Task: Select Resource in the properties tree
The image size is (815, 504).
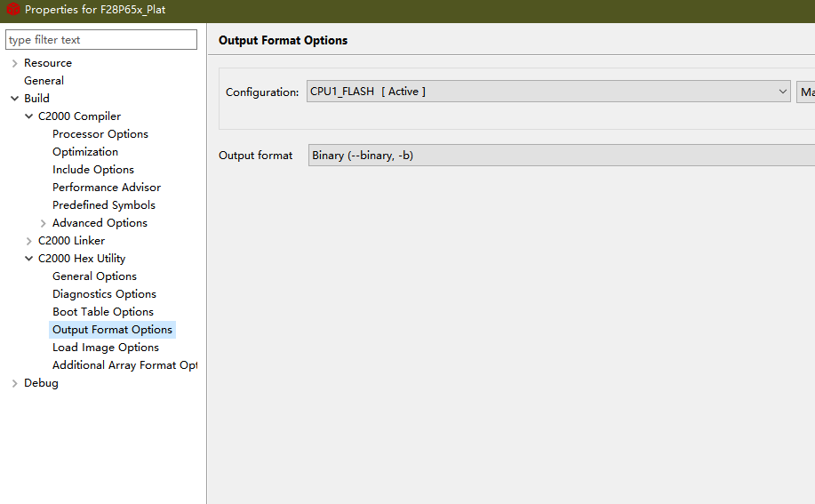Action: pos(48,63)
